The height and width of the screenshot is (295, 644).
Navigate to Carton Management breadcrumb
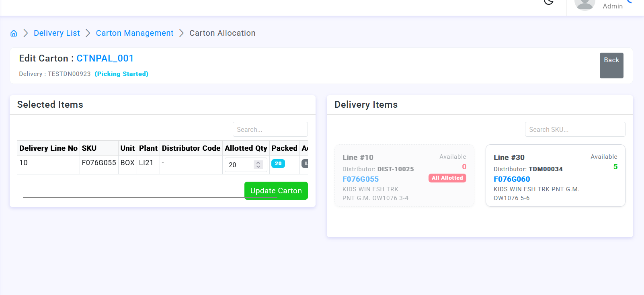135,33
